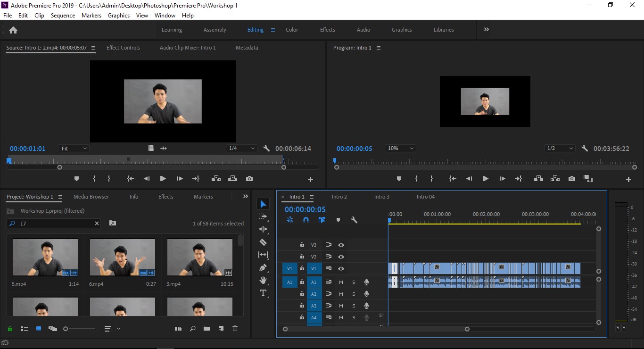
Task: Select the Ripple Edit tool
Action: click(x=263, y=229)
